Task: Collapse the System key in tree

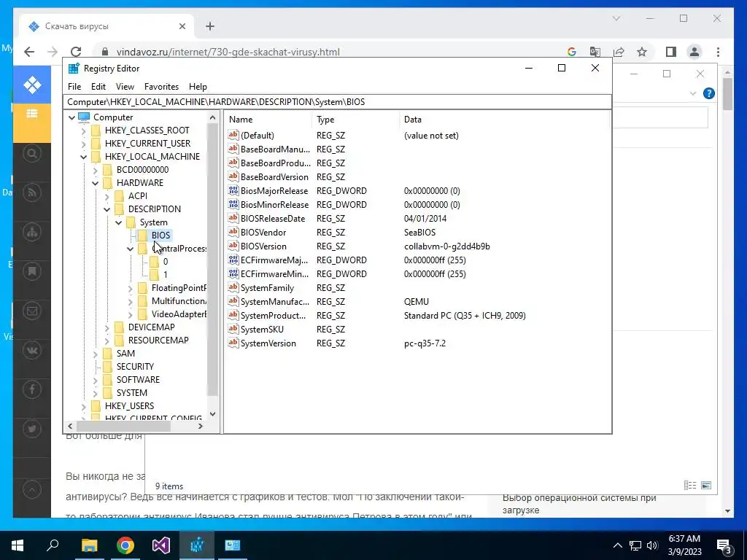Action: pos(118,222)
